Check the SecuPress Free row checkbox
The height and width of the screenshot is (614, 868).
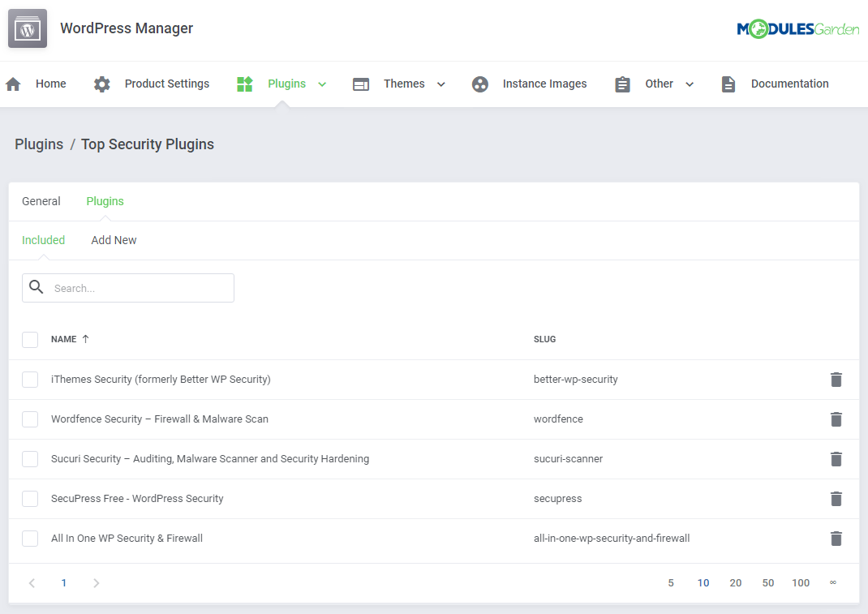[30, 499]
